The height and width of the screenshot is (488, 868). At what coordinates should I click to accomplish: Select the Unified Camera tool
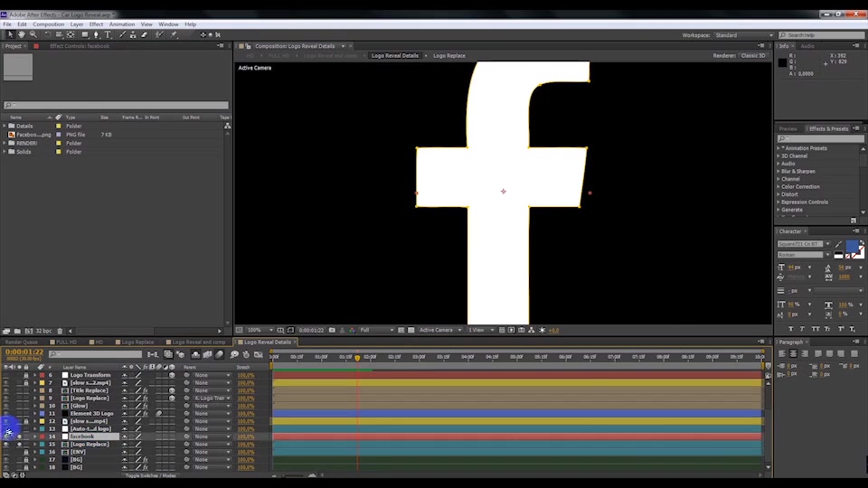60,35
